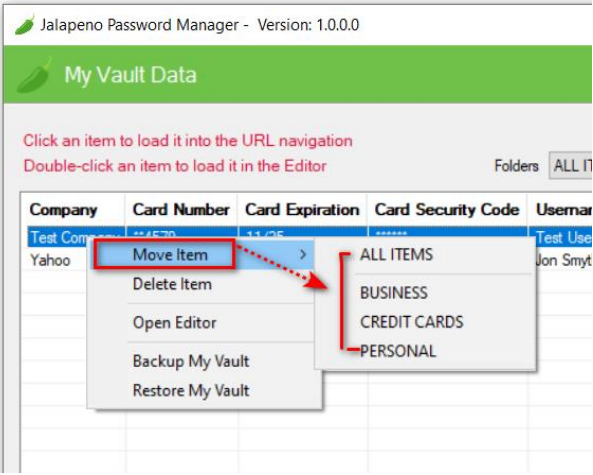
Task: Move item to BUSINESS folder
Action: [394, 293]
